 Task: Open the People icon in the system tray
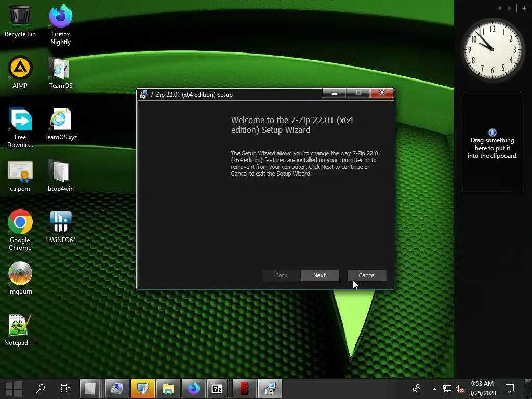(416, 389)
